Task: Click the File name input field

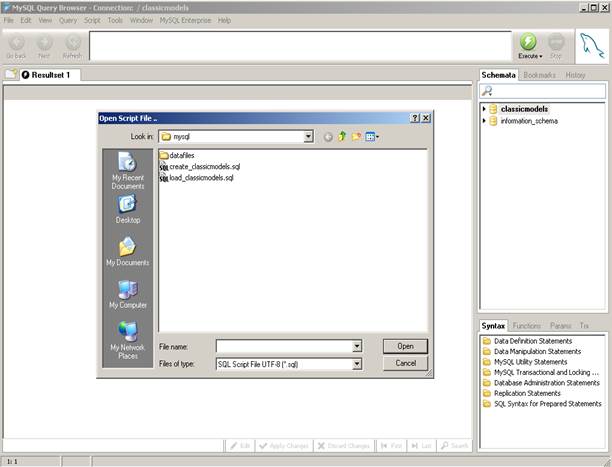Action: tap(285, 346)
